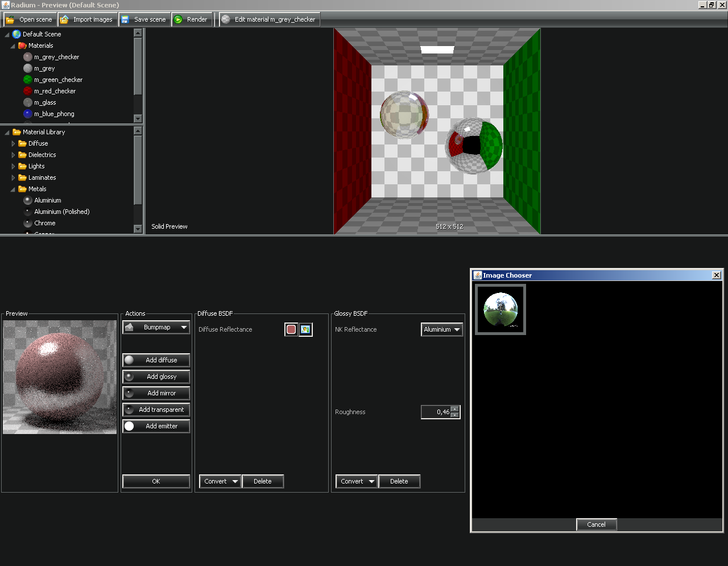Collapse the Metals library folder
728x566 pixels.
[x=13, y=189]
